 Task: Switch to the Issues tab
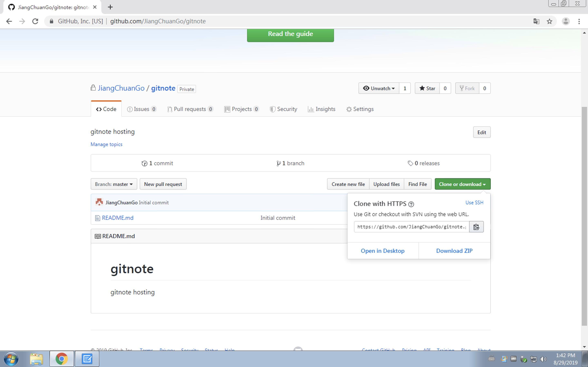141,109
